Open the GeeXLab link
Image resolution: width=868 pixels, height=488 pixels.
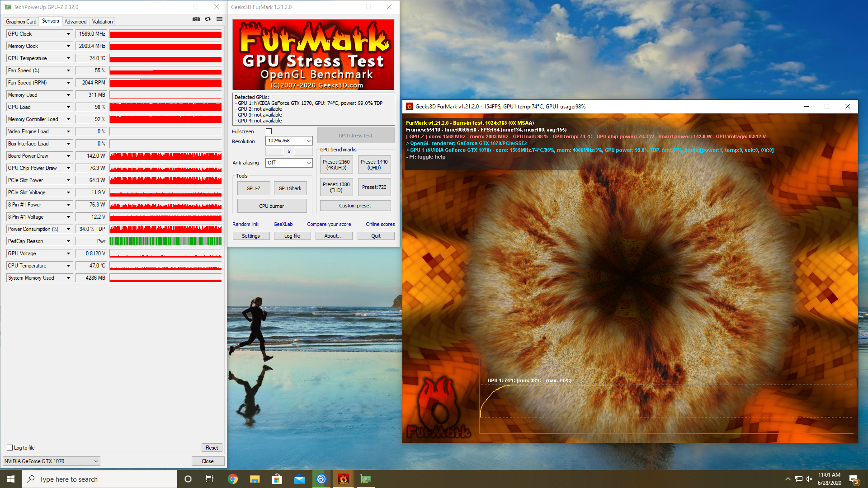pyautogui.click(x=283, y=224)
